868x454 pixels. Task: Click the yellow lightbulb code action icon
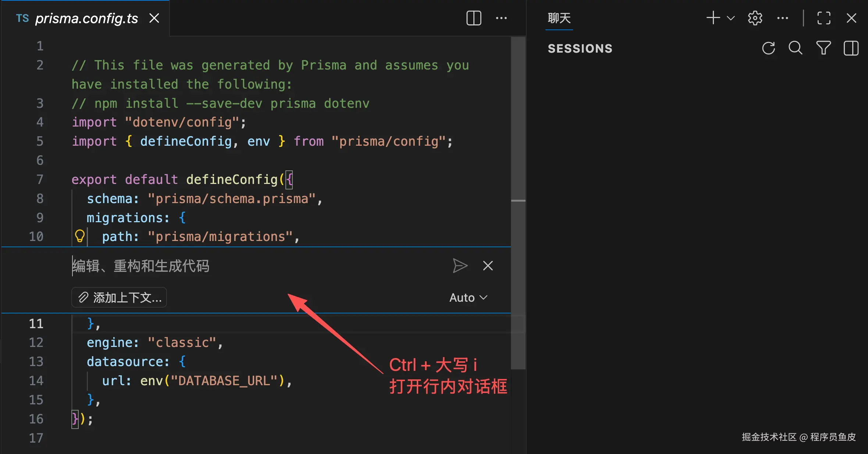tap(80, 236)
